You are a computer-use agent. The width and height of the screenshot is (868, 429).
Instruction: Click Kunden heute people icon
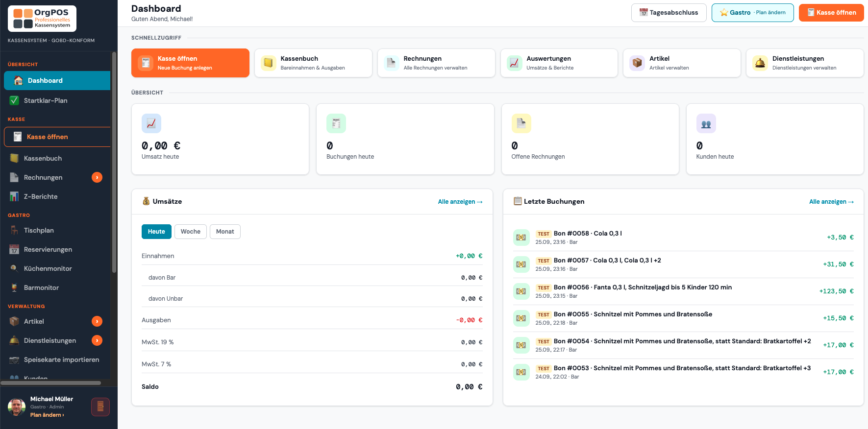(706, 123)
